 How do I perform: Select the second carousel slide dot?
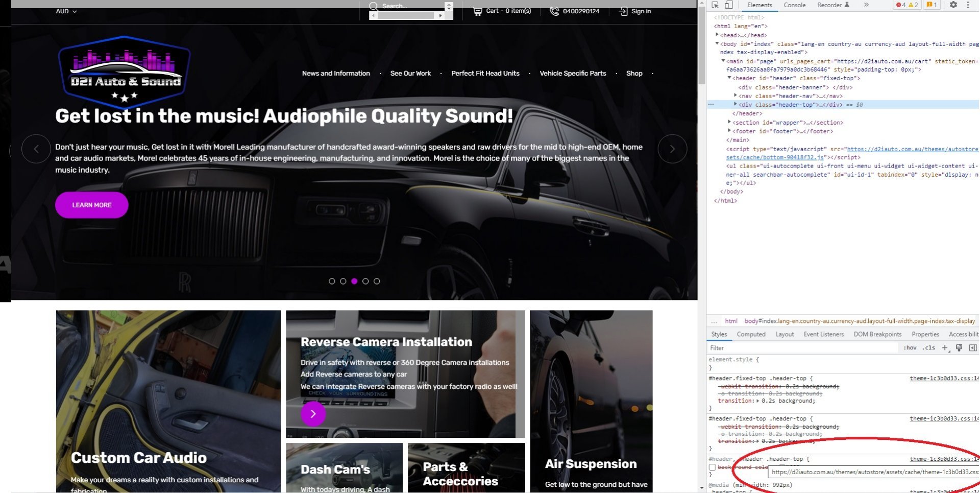click(343, 281)
